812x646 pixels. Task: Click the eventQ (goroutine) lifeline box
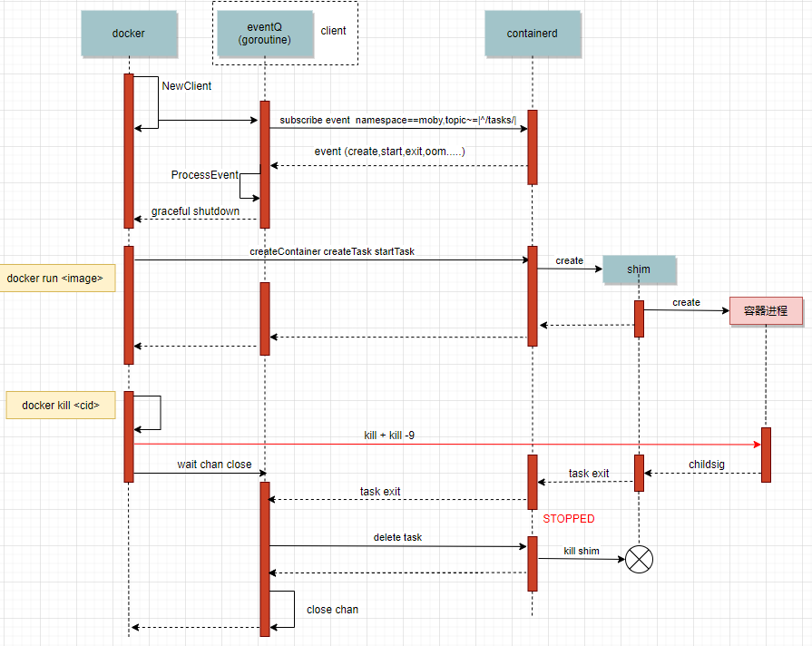[264, 34]
